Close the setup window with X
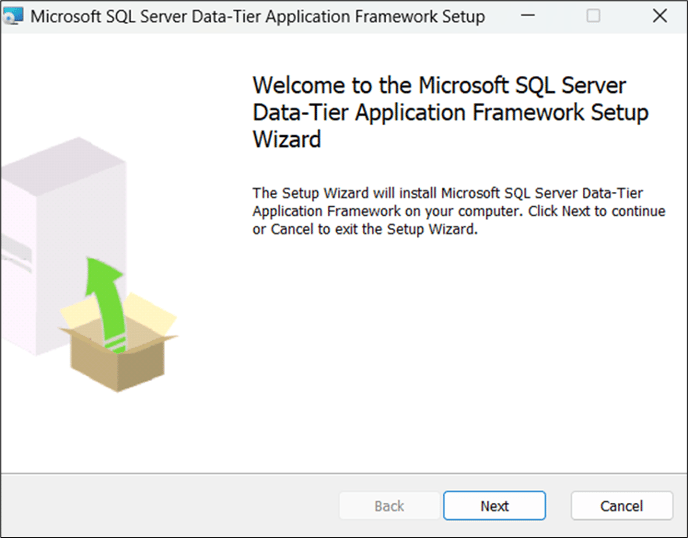Image resolution: width=688 pixels, height=538 pixels. coord(659,17)
